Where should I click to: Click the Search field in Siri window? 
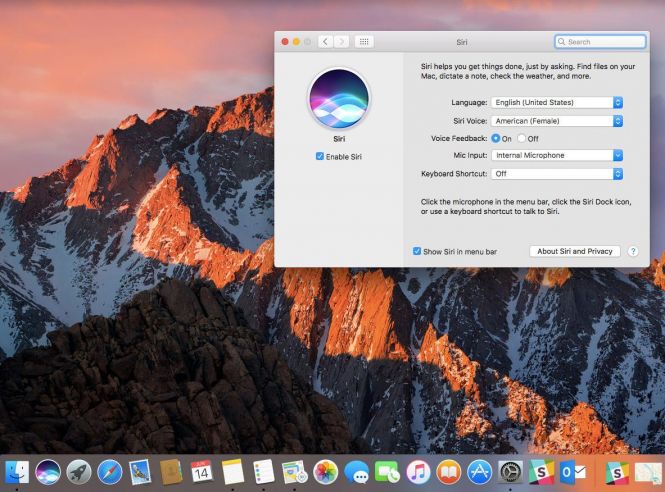[x=600, y=42]
